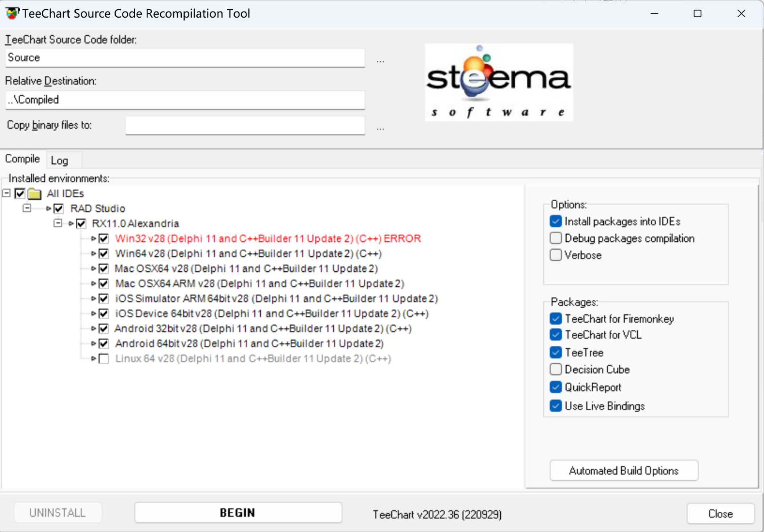Viewport: 764px width, 532px height.
Task: Expand arrow beside Android 64bit v28
Action: click(x=93, y=343)
